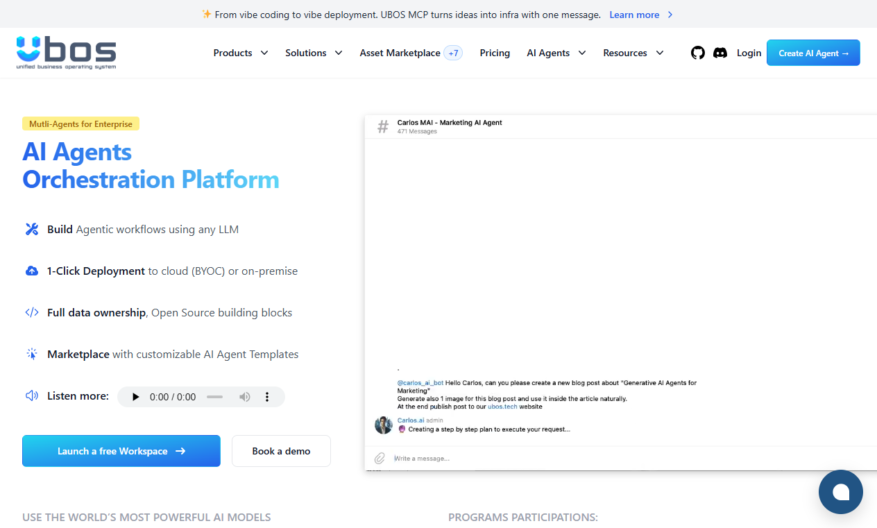Open the chat bubble widget
877x528 pixels.
pyautogui.click(x=841, y=492)
